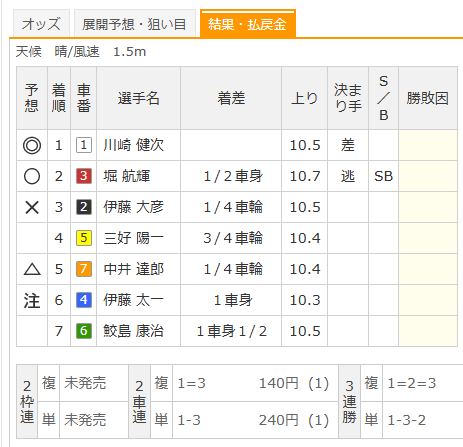Click car number 5 yellow badge

pyautogui.click(x=84, y=238)
